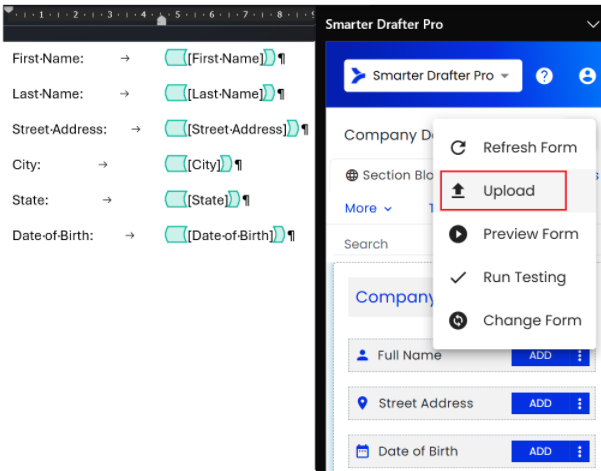Click the Date of Birth: label in document
Screen dimensions: 601x471
point(53,235)
